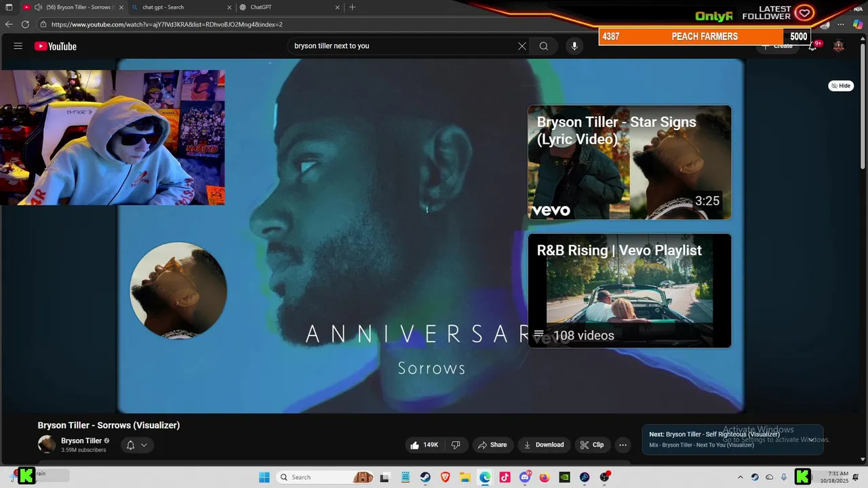Download the video

544,445
